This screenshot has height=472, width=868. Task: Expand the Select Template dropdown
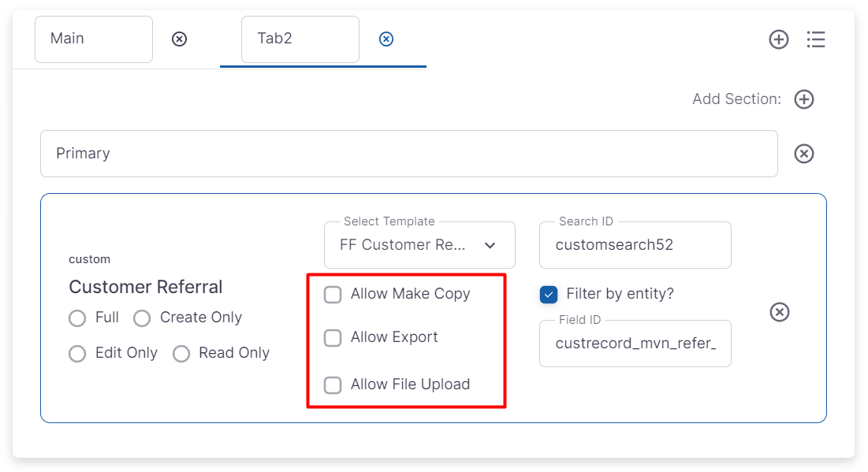[x=419, y=245]
